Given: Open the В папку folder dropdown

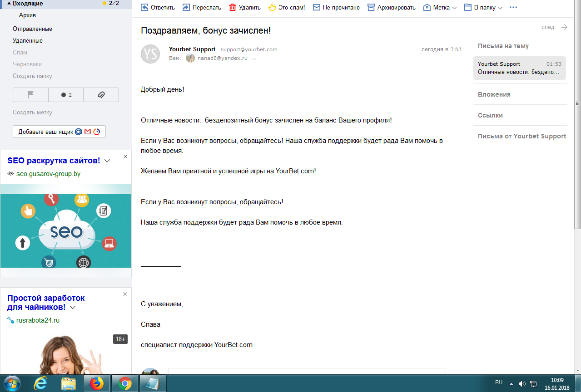Looking at the screenshot, I should coord(483,7).
